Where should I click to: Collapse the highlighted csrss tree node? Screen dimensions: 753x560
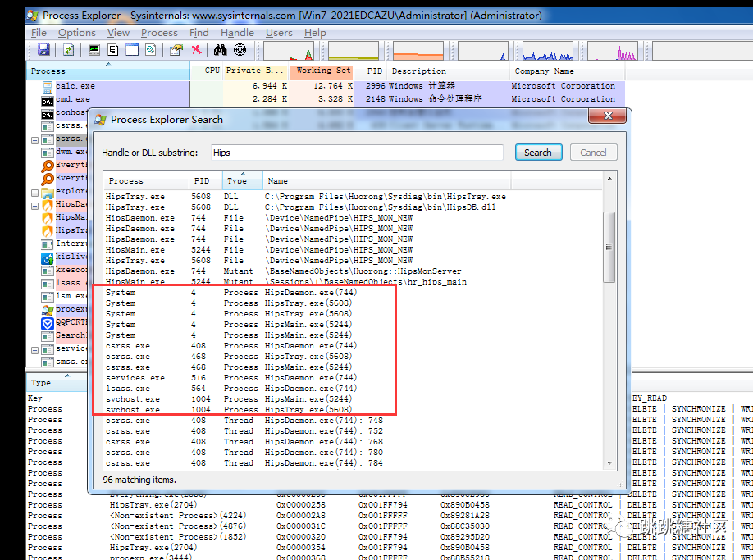[34, 140]
